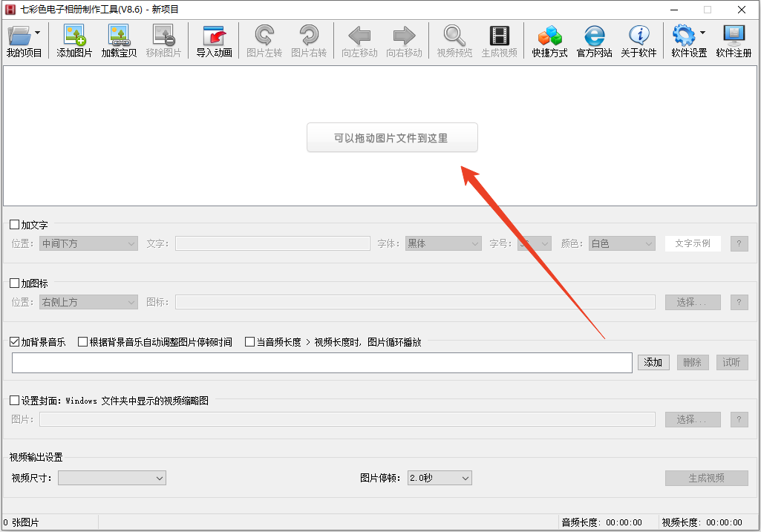This screenshot has height=532, width=761.
Task: Click the 添加 button for background music
Action: click(x=653, y=363)
